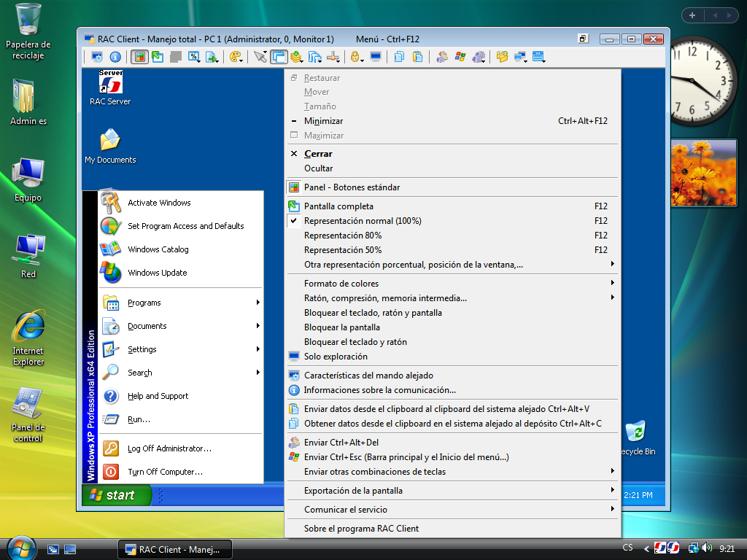Click the remote XP start button

click(117, 495)
